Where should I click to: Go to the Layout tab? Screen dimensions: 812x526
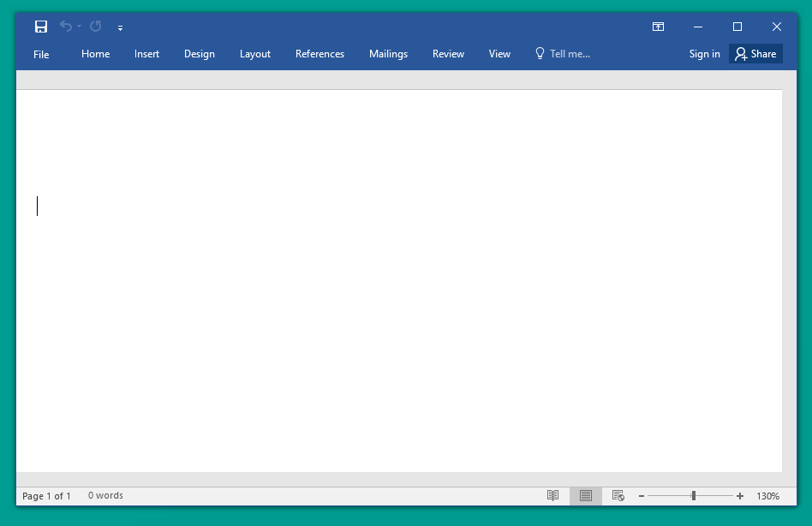(x=254, y=54)
